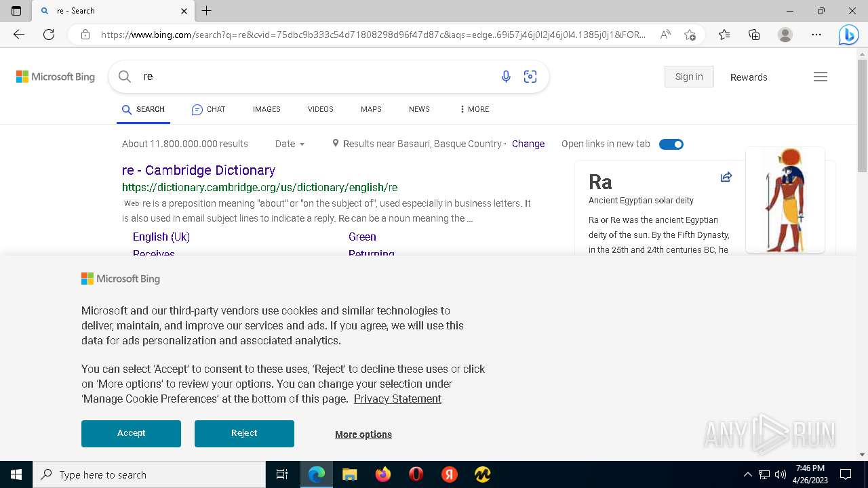Click the Ra card title
868x488 pixels.
pyautogui.click(x=600, y=182)
